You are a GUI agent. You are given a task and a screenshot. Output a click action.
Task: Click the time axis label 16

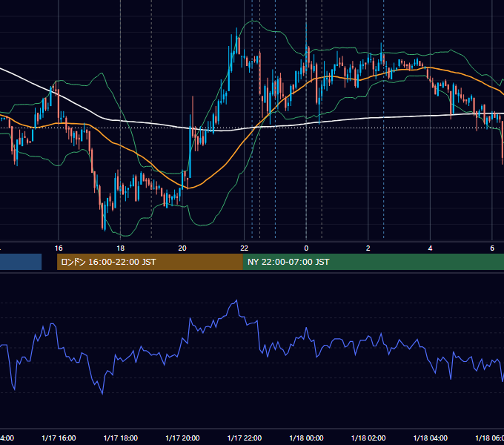(x=59, y=248)
